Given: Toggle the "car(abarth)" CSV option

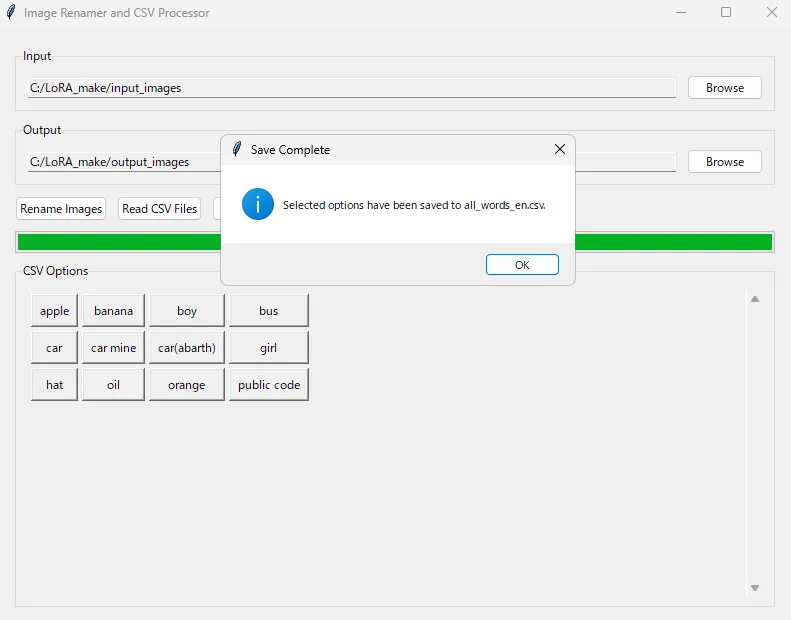Looking at the screenshot, I should coord(187,348).
